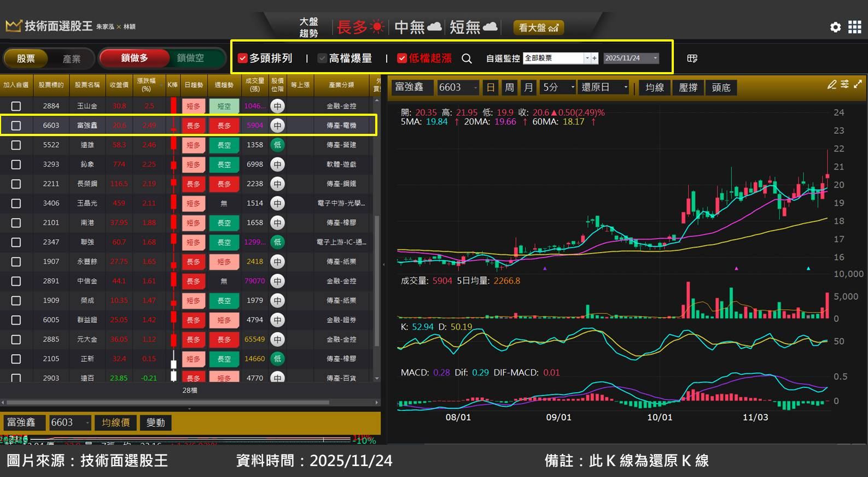The image size is (868, 477).
Task: Open the apps grid menu icon
Action: (x=855, y=27)
